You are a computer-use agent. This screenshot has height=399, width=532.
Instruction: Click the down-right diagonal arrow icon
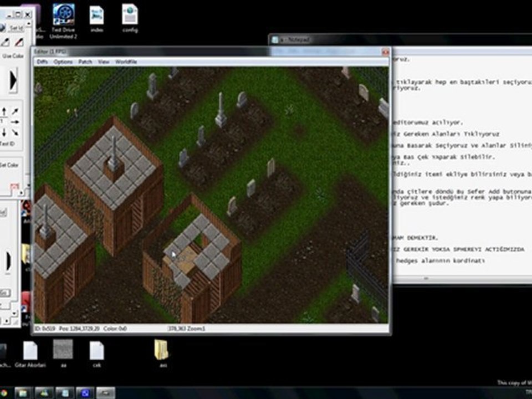tap(16, 132)
